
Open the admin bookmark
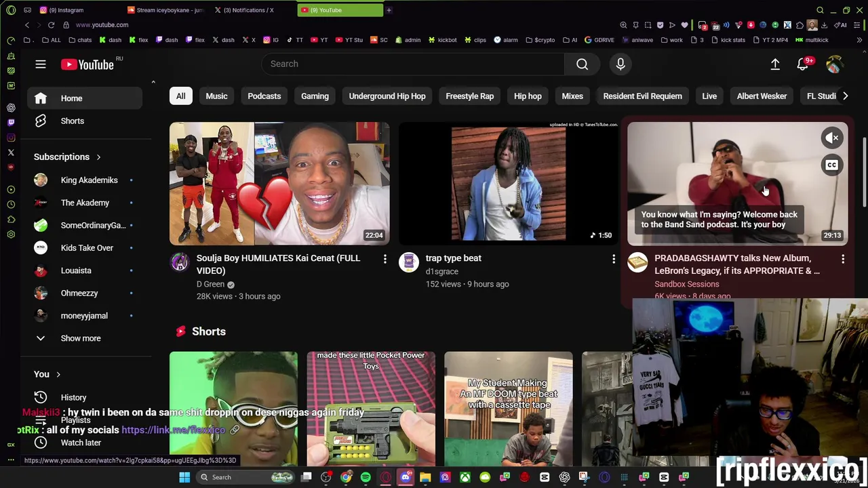pyautogui.click(x=408, y=40)
